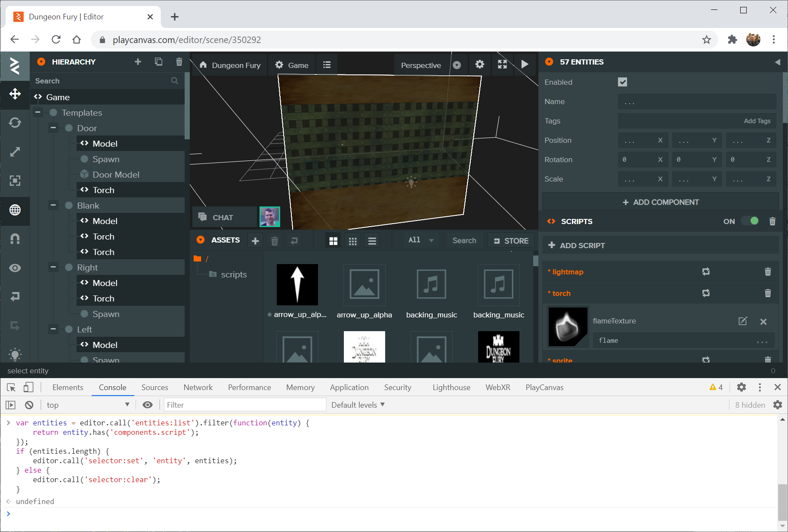Toggle the Scripts component ON switch

[x=750, y=221]
